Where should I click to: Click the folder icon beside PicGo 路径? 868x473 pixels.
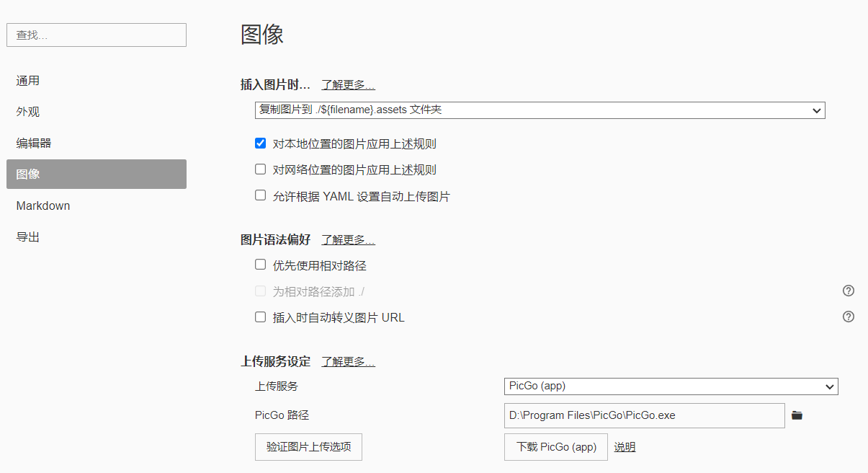point(797,415)
